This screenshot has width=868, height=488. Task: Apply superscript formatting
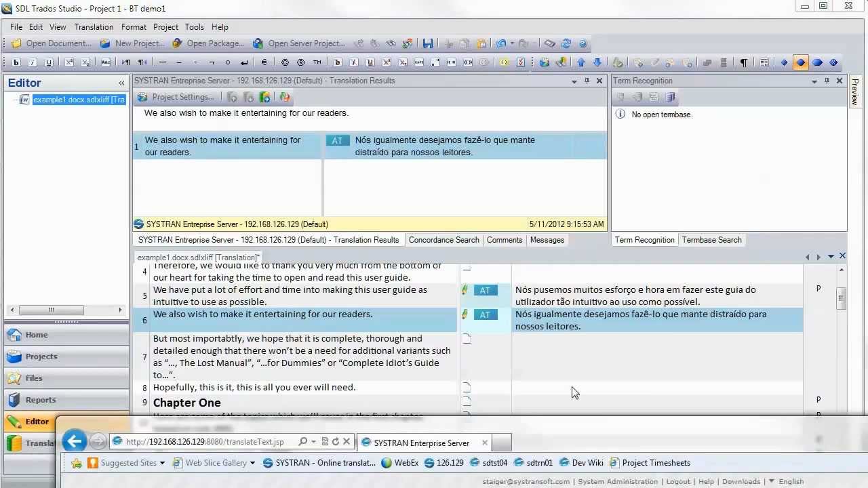click(69, 62)
